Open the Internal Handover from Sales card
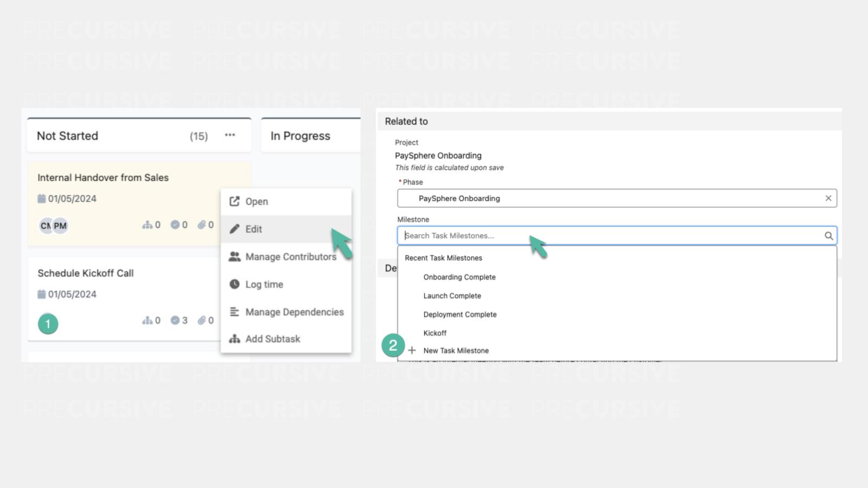This screenshot has height=488, width=868. [x=103, y=178]
